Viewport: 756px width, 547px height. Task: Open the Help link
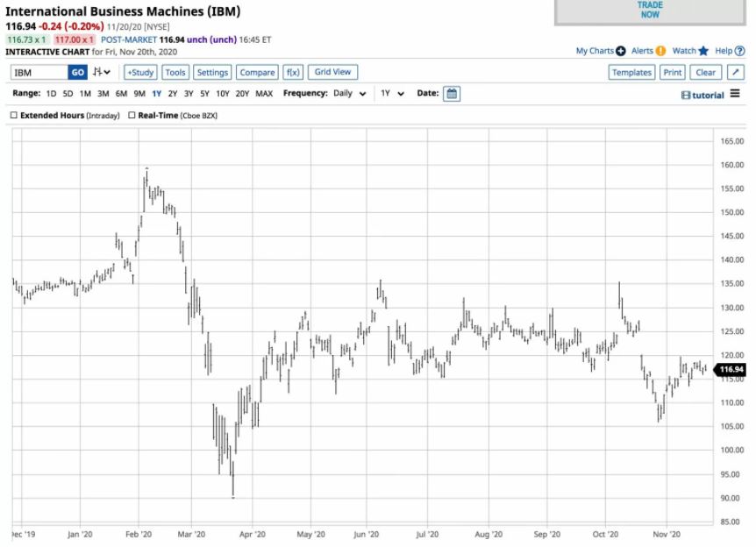point(724,51)
